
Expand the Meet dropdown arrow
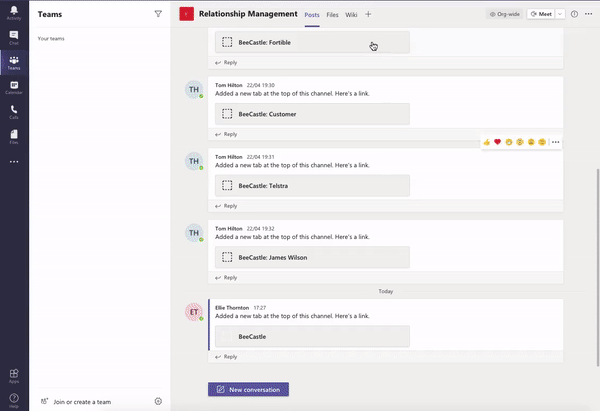point(560,14)
